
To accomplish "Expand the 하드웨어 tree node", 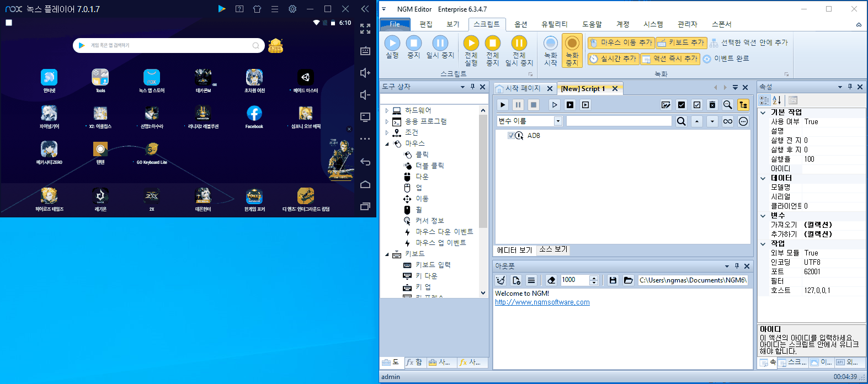I will coord(387,110).
